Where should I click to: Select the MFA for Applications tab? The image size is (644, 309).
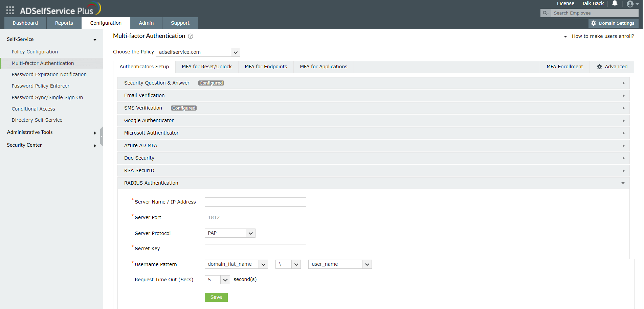(x=324, y=67)
